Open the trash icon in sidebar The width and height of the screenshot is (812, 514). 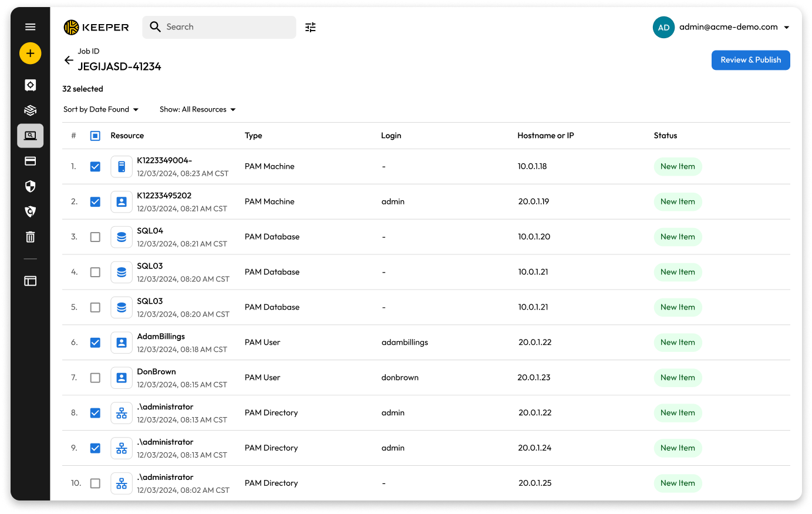coord(31,237)
